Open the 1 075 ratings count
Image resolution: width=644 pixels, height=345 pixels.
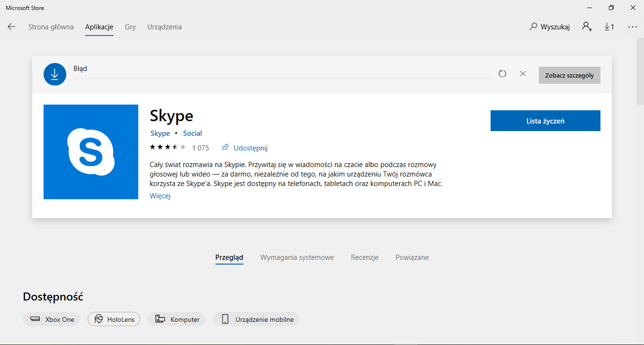(x=200, y=148)
